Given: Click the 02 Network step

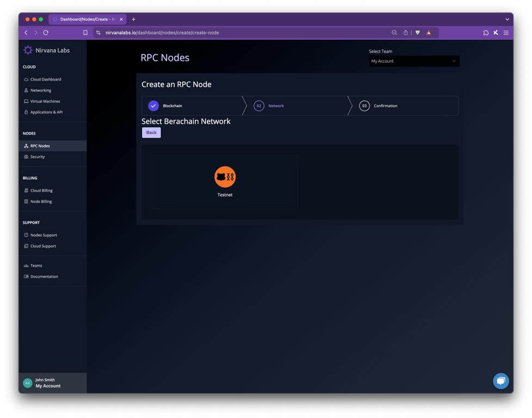Looking at the screenshot, I should (x=269, y=106).
